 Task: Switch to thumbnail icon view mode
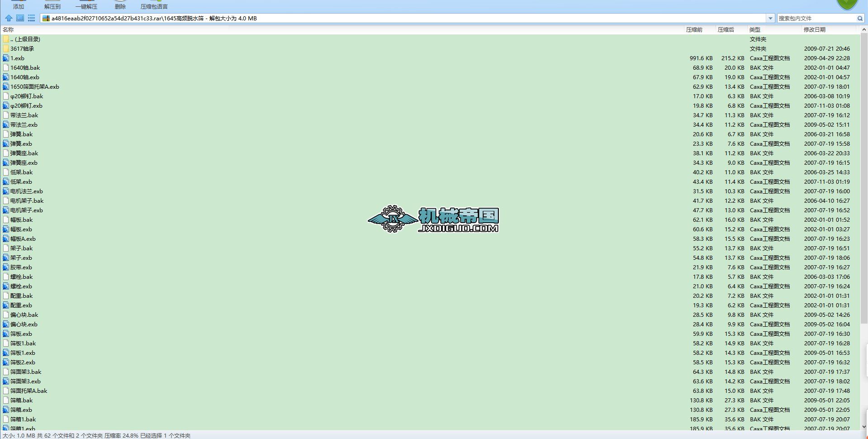pos(20,18)
